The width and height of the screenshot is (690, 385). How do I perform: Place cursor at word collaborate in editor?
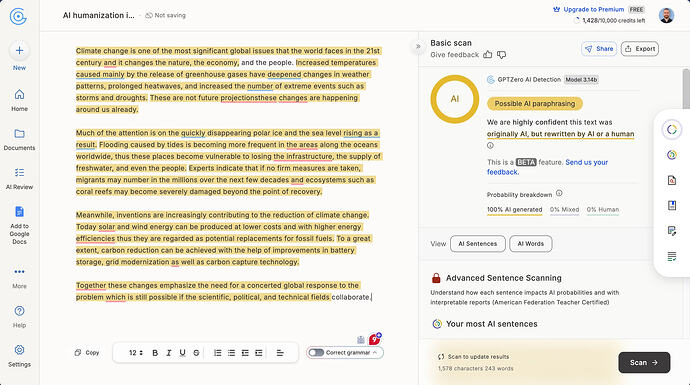350,297
